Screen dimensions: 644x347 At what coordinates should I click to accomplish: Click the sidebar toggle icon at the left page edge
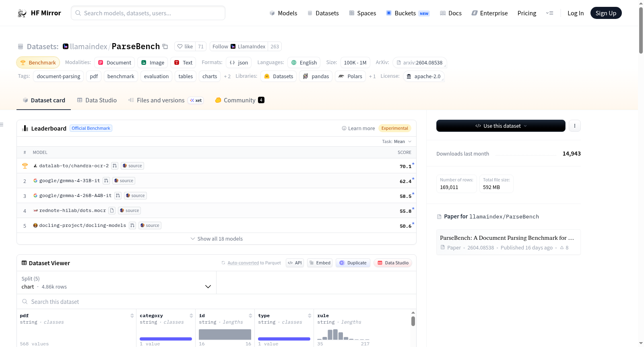click(2, 125)
